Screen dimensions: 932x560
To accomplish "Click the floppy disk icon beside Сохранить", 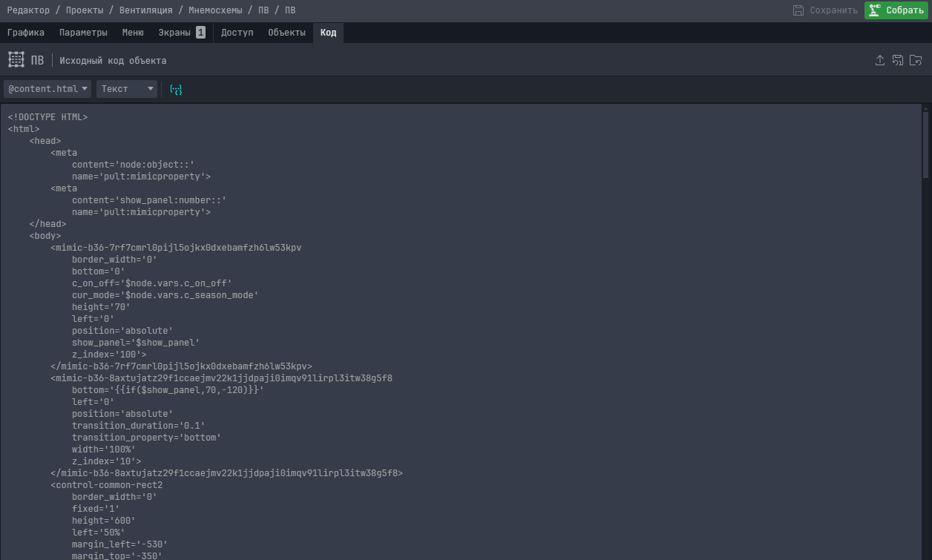I will [798, 10].
